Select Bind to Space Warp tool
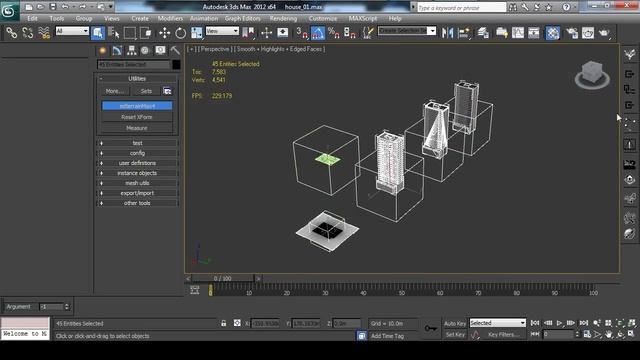This screenshot has width=640, height=360. [44, 33]
